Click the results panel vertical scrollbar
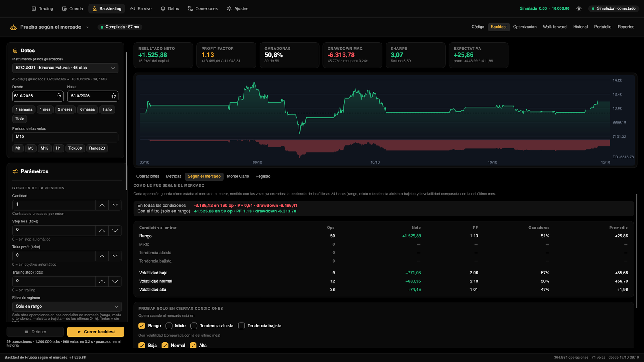This screenshot has width=644, height=362. 636,251
